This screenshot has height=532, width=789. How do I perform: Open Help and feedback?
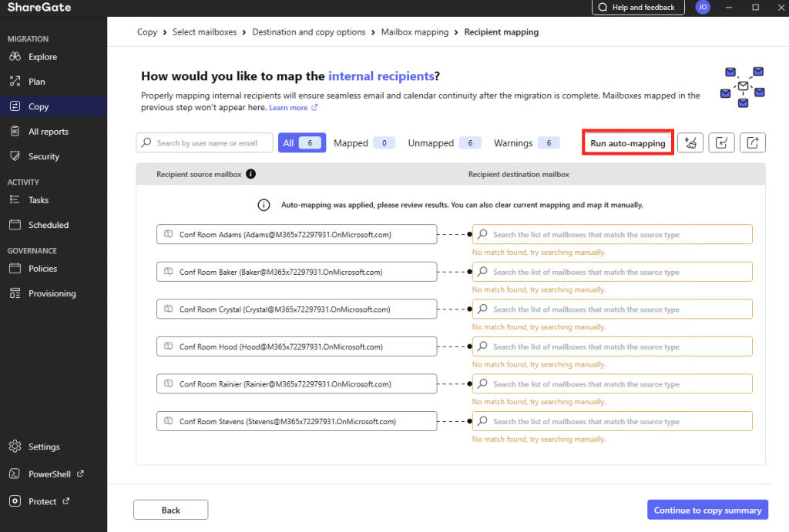(x=637, y=7)
